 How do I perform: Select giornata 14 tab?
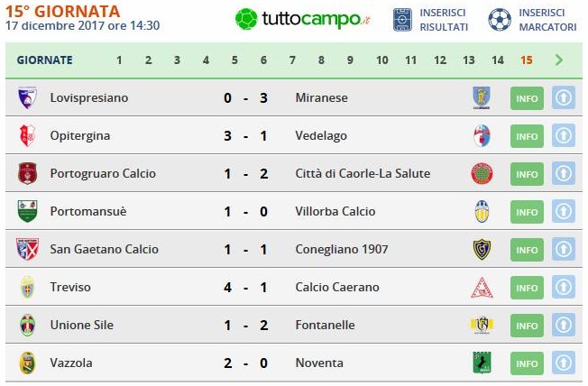click(498, 60)
